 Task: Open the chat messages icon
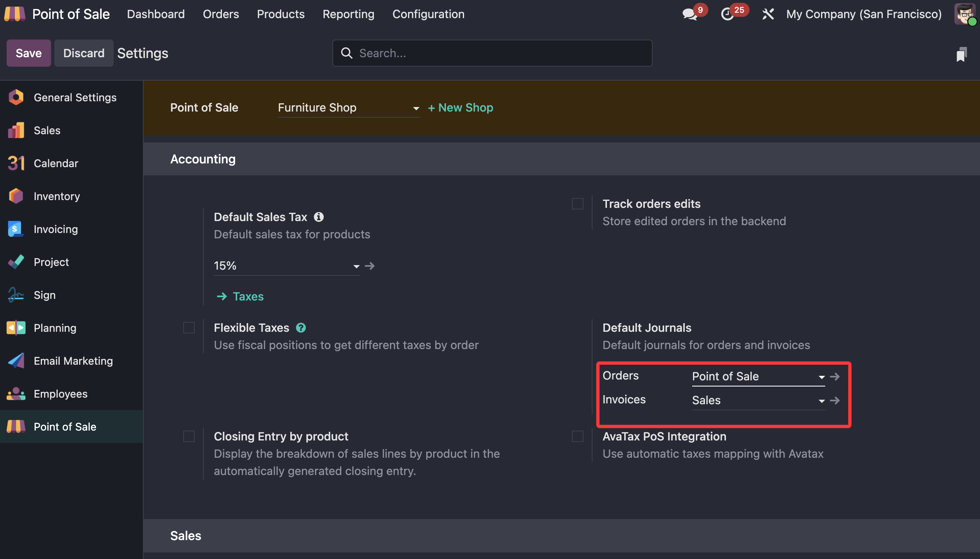coord(690,14)
